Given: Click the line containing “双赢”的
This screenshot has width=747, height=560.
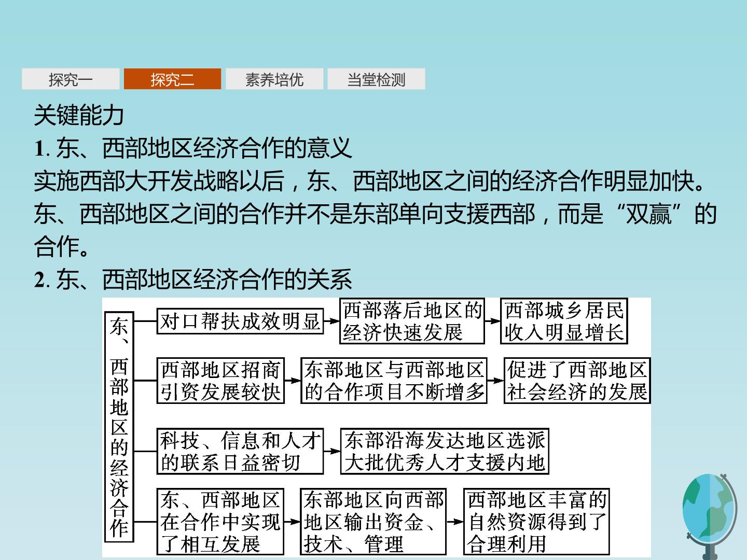Looking at the screenshot, I should point(375,214).
